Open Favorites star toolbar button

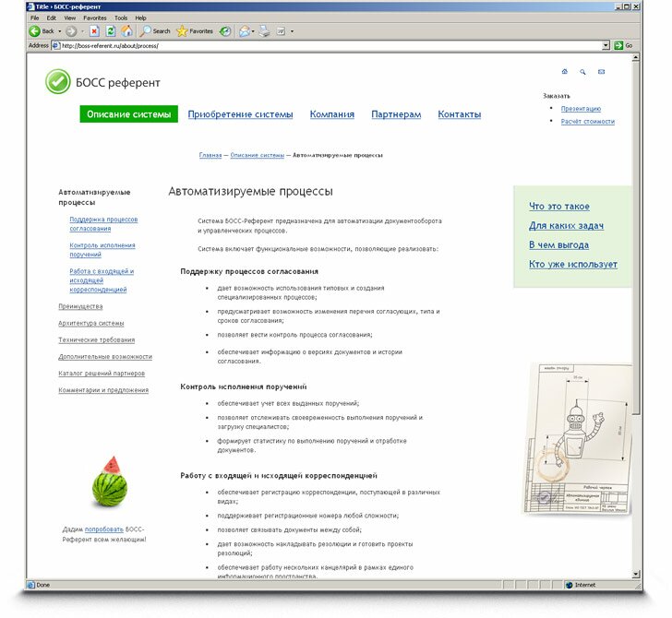pyautogui.click(x=195, y=31)
